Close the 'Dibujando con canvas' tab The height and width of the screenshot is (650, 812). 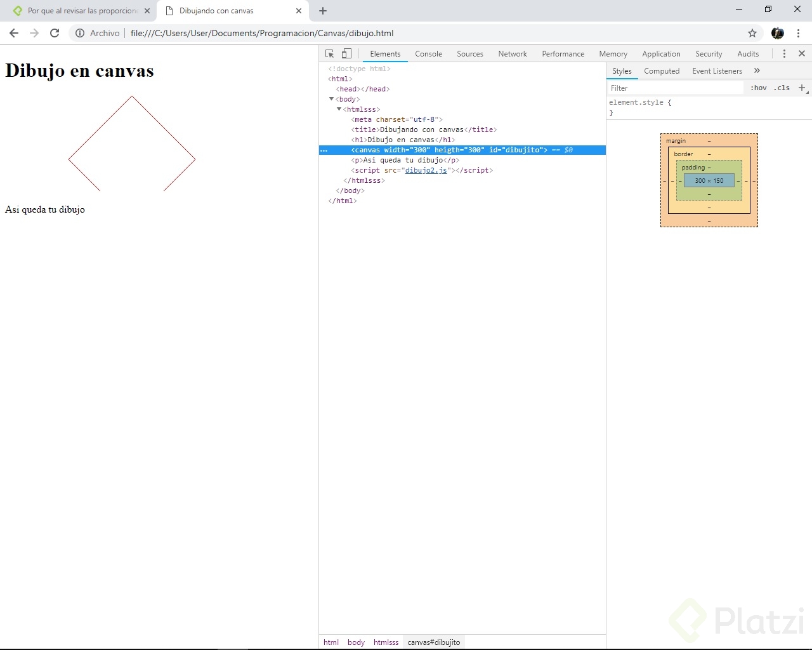pyautogui.click(x=299, y=11)
